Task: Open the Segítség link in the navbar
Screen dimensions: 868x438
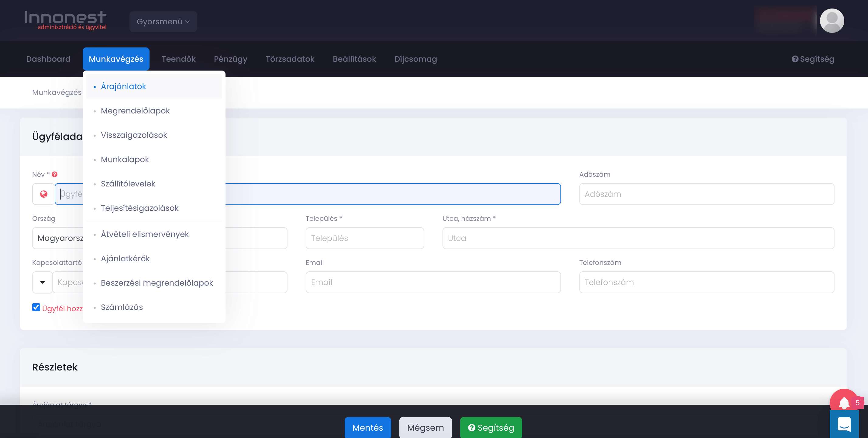Action: [813, 59]
